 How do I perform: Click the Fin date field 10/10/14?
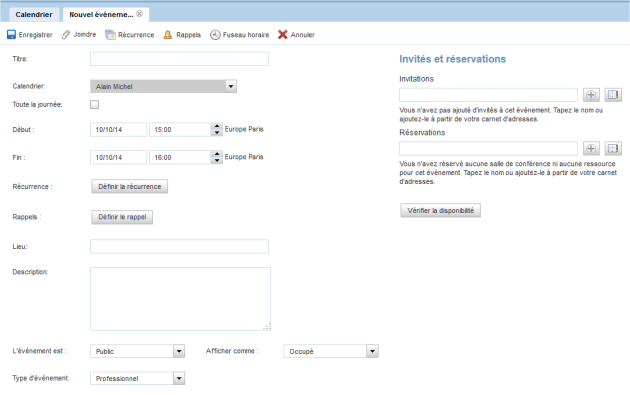pyautogui.click(x=119, y=157)
